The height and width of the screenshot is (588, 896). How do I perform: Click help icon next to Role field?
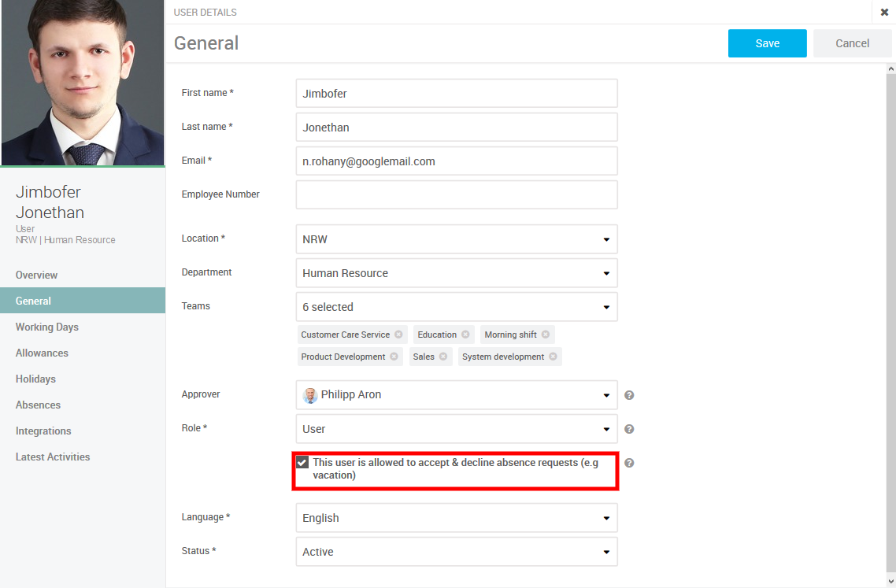[x=629, y=429]
